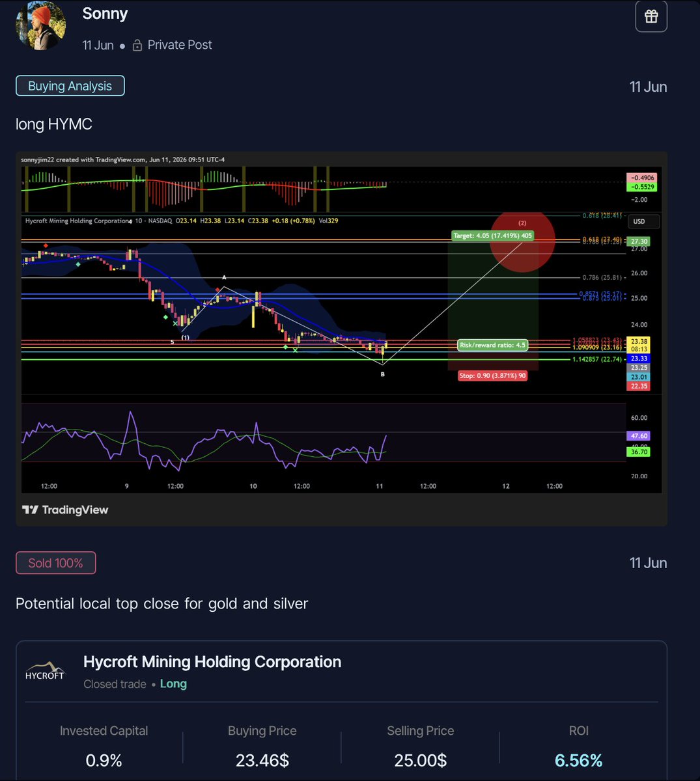700x781 pixels.
Task: Click the Private Post lock icon
Action: [x=137, y=46]
